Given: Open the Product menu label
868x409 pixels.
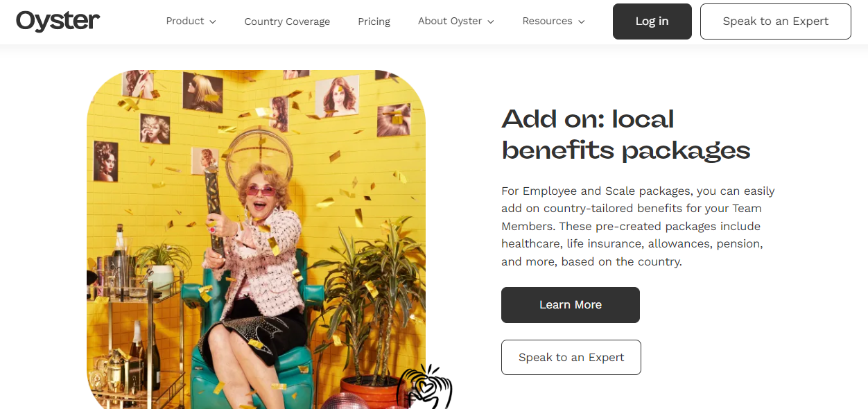Looking at the screenshot, I should (185, 21).
